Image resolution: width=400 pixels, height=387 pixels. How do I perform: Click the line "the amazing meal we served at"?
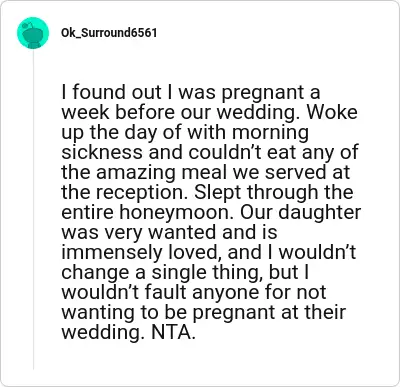(206, 172)
